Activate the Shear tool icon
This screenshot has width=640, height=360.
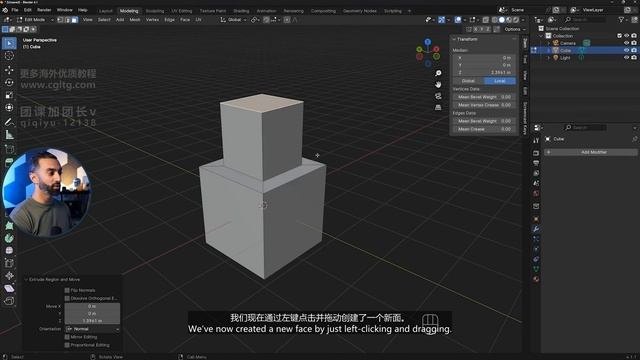(9, 288)
